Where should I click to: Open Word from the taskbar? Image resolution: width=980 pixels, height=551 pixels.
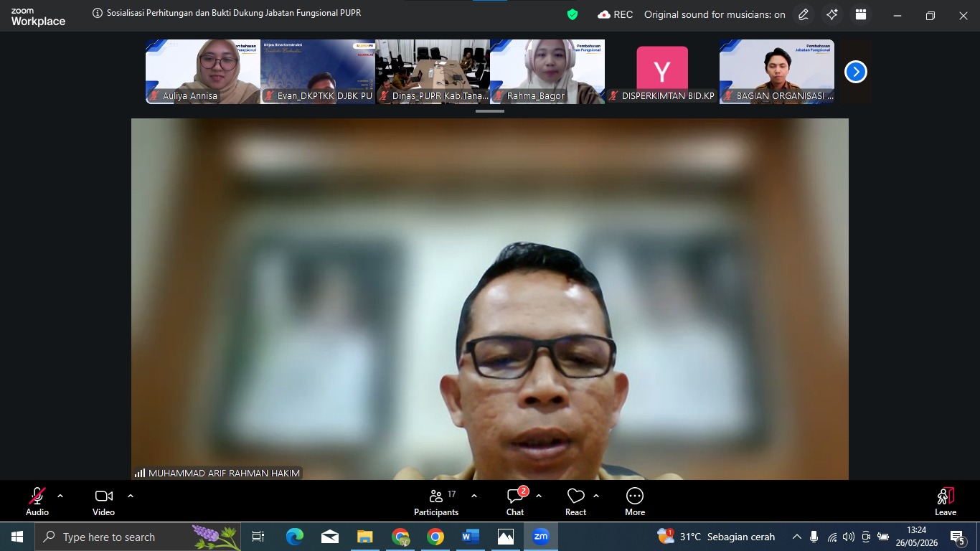tap(471, 537)
